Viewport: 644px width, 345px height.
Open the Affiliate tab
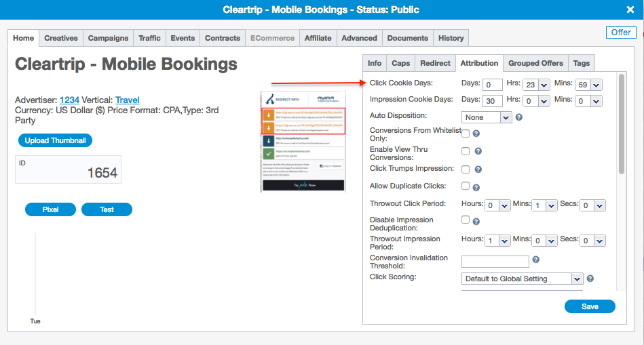(x=318, y=38)
